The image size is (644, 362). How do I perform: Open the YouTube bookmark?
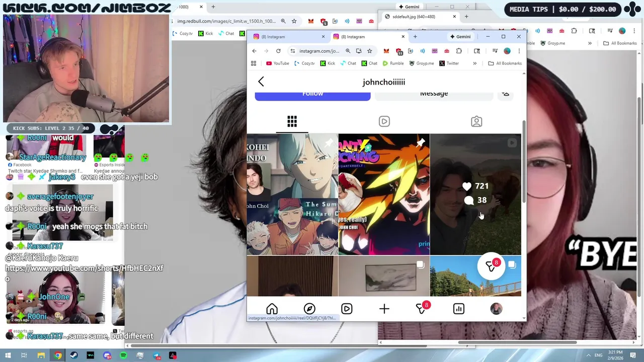click(x=277, y=63)
